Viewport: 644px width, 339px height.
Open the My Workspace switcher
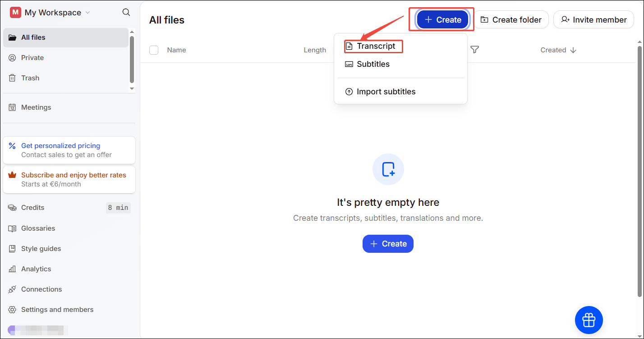[50, 12]
